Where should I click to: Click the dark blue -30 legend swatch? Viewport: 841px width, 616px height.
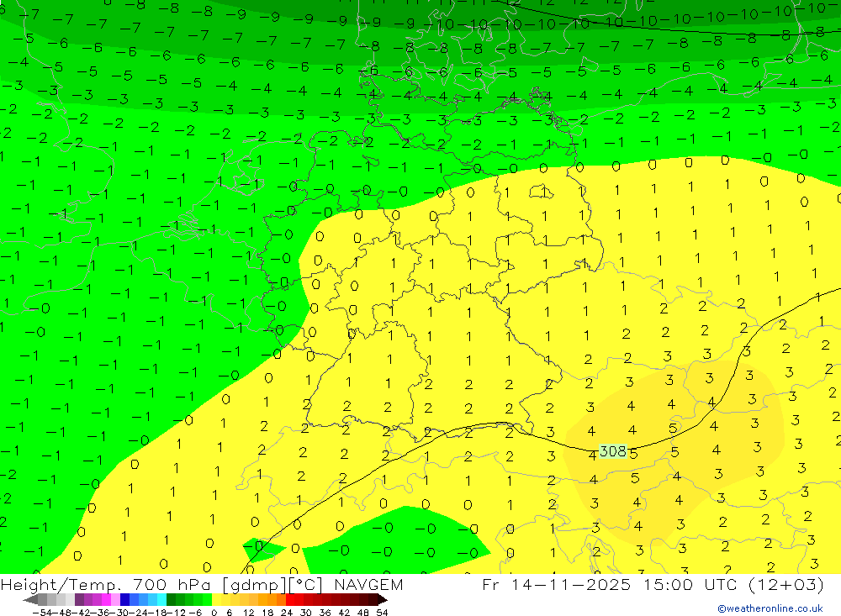pyautogui.click(x=124, y=599)
